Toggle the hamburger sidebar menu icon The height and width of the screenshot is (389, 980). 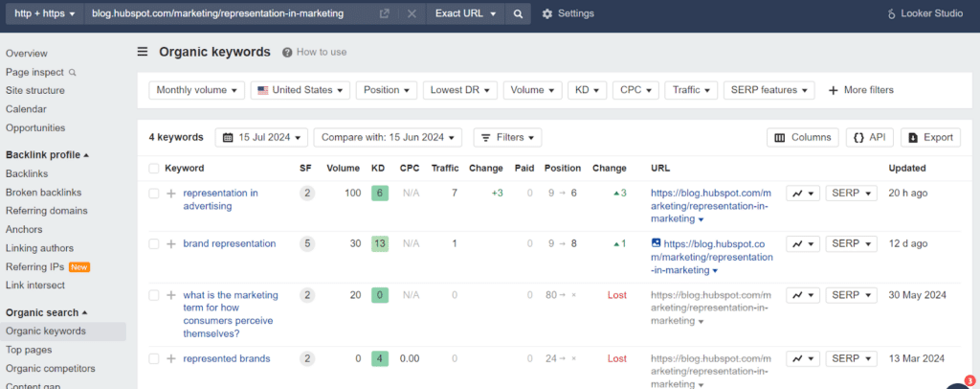[x=143, y=52]
